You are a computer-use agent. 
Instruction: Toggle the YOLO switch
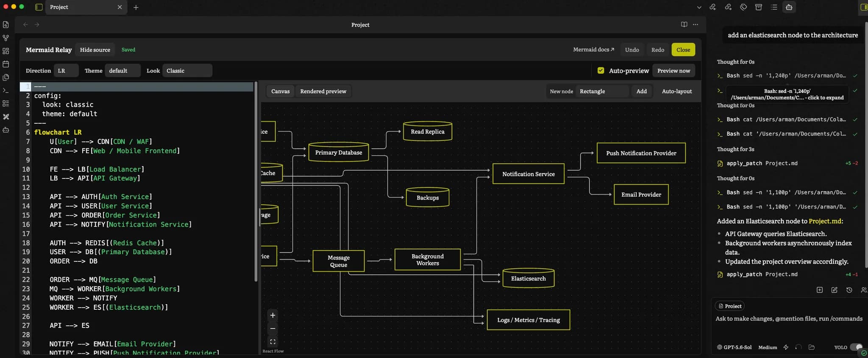[x=856, y=347]
